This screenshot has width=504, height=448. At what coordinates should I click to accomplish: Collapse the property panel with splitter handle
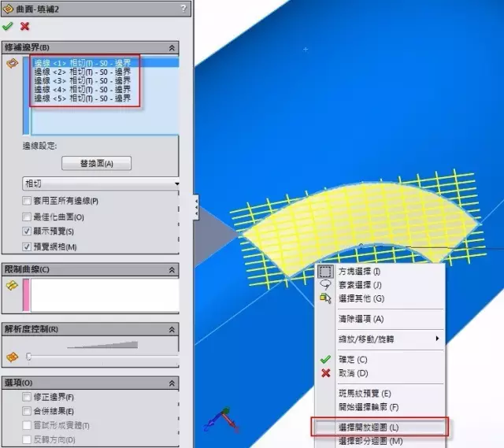[196, 207]
